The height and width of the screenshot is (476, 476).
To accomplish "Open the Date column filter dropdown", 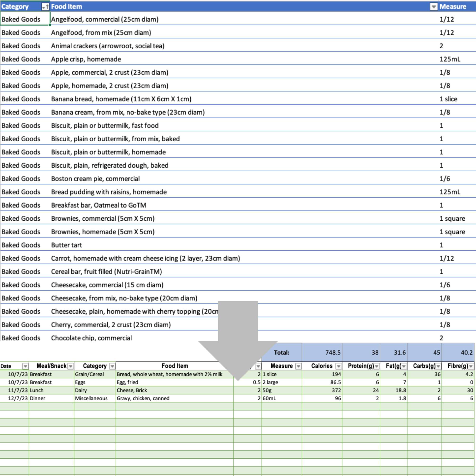I will [25, 366].
